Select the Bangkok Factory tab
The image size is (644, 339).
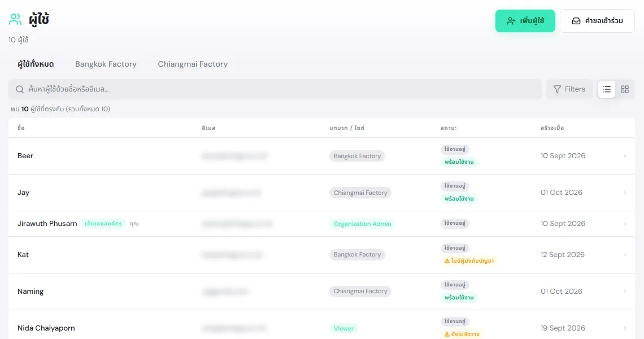click(106, 64)
